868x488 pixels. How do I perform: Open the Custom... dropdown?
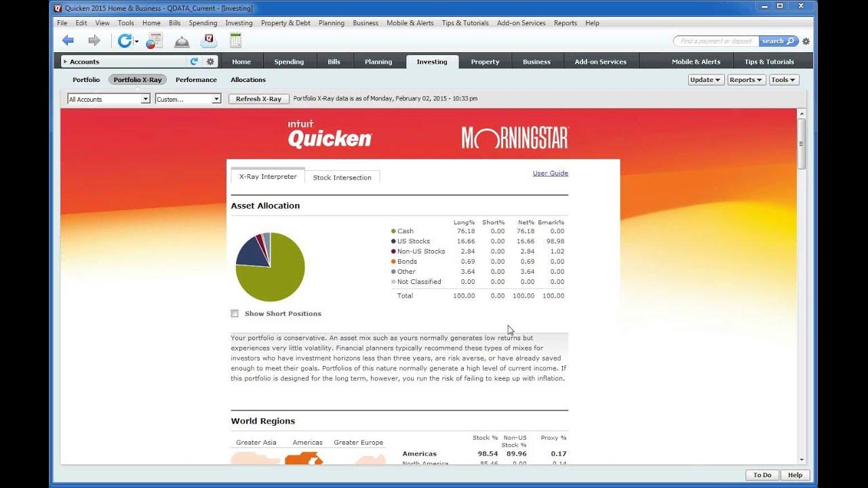188,99
